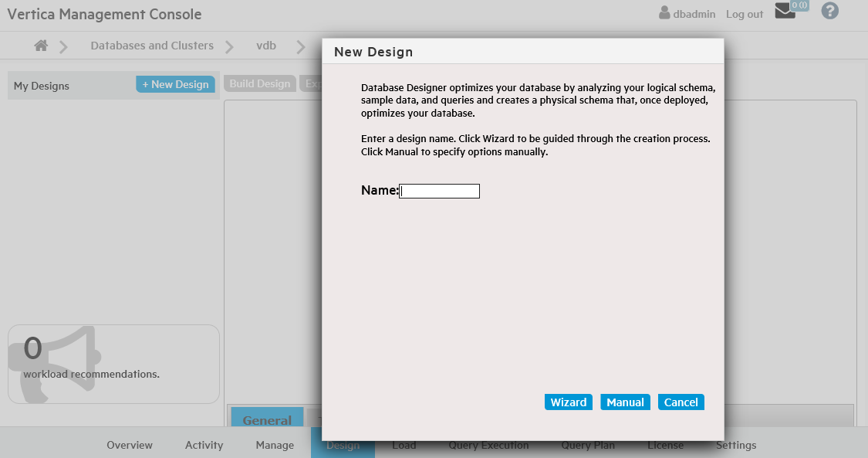The height and width of the screenshot is (458, 868).
Task: Choose the Manual design option button
Action: [x=625, y=402]
